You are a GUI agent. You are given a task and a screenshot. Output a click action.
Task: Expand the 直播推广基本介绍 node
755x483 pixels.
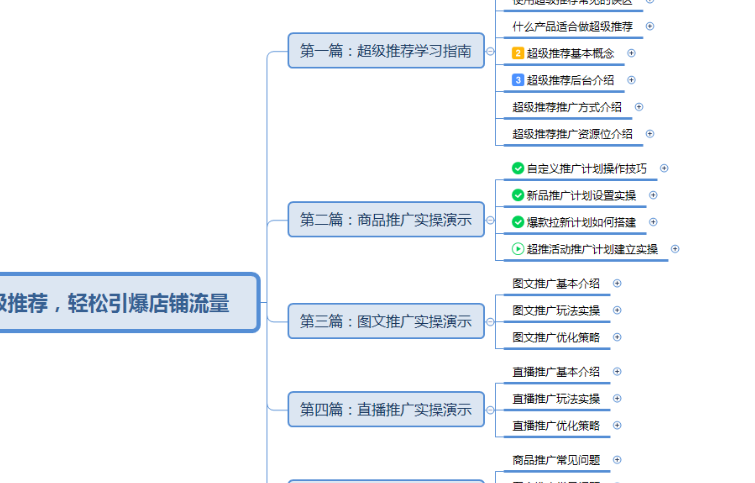[x=617, y=371]
